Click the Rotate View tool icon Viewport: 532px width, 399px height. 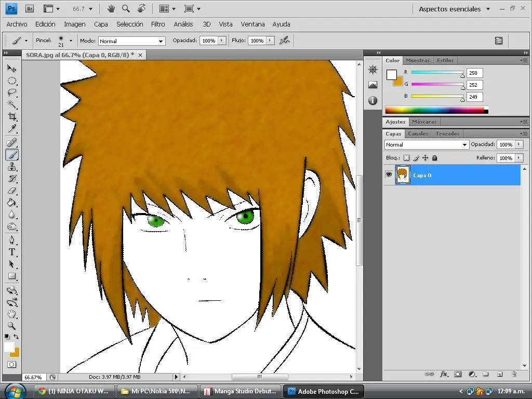coord(141,8)
